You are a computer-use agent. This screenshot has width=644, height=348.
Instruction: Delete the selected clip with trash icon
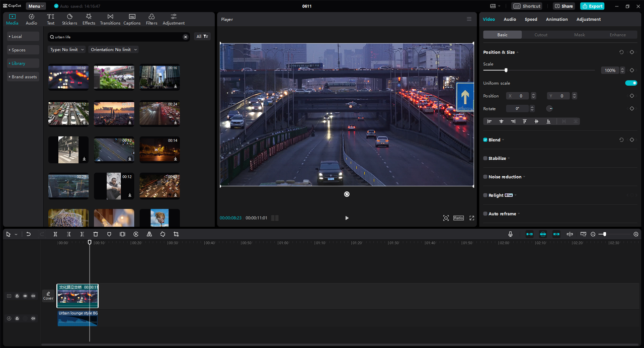point(96,234)
